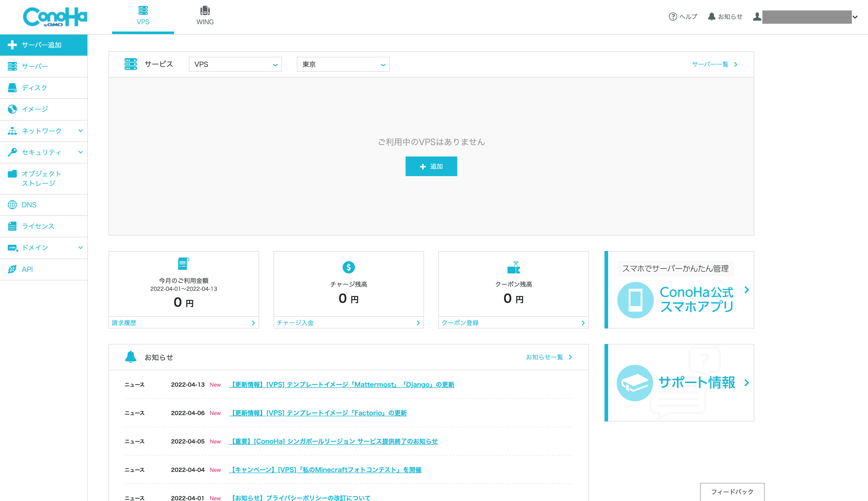Open ライセンス in the sidebar
Image resolution: width=868 pixels, height=501 pixels.
44,226
